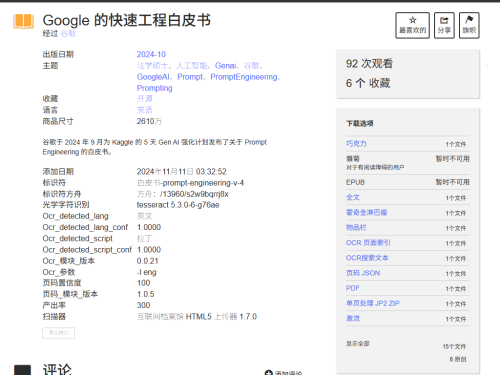
Task: Open the 开源 collection link
Action: tap(144, 99)
